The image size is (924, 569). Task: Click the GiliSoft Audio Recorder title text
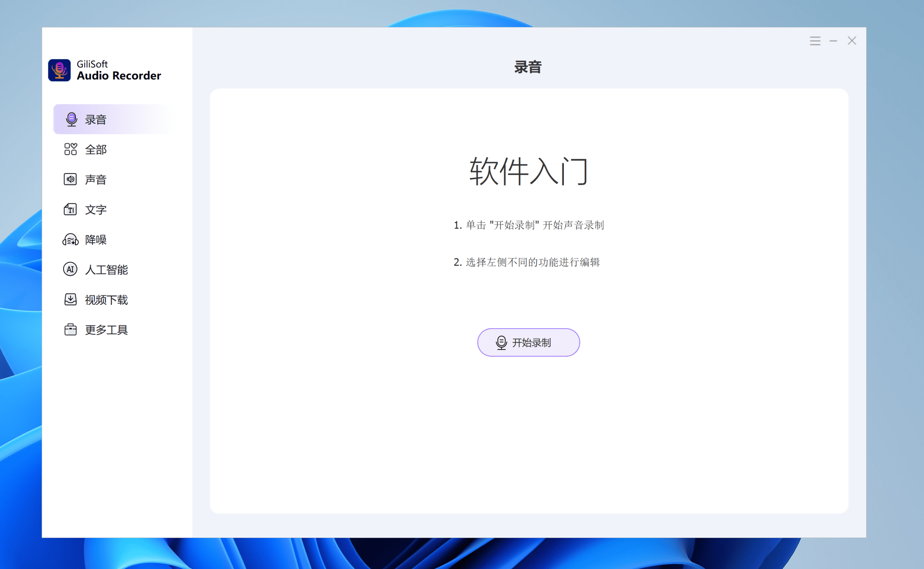click(119, 70)
